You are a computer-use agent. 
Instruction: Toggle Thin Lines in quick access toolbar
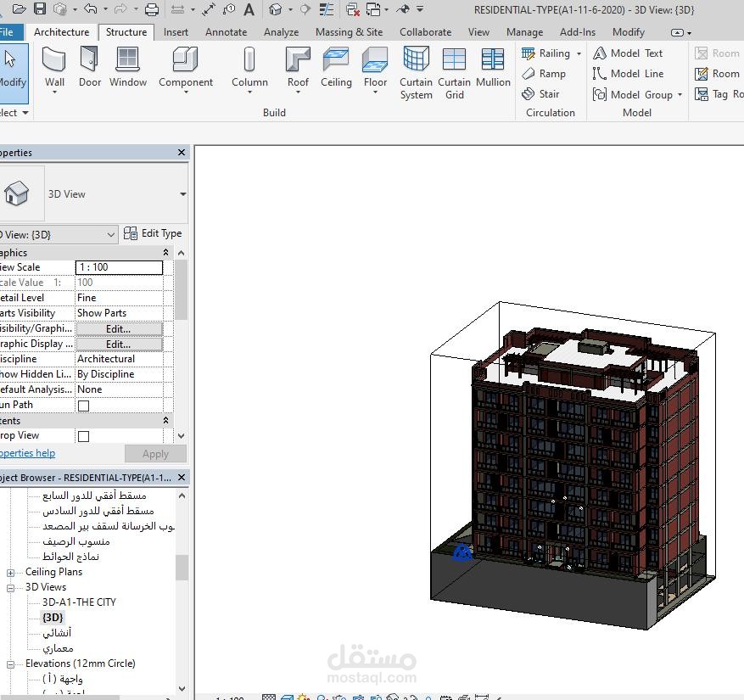(x=327, y=9)
